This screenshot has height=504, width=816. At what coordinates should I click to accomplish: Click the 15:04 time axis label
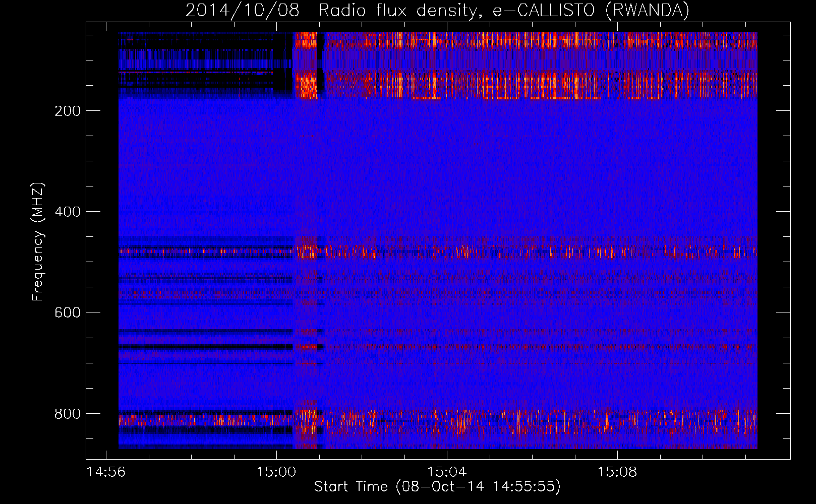[x=447, y=472]
